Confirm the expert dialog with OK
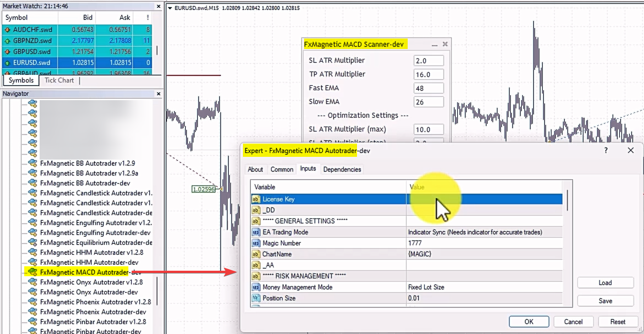The height and width of the screenshot is (334, 644). click(529, 322)
